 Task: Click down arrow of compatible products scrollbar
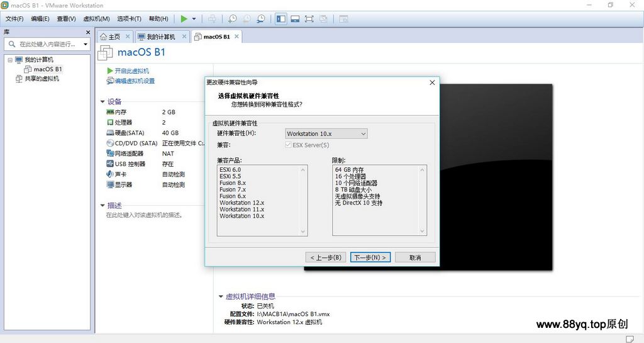pyautogui.click(x=303, y=231)
